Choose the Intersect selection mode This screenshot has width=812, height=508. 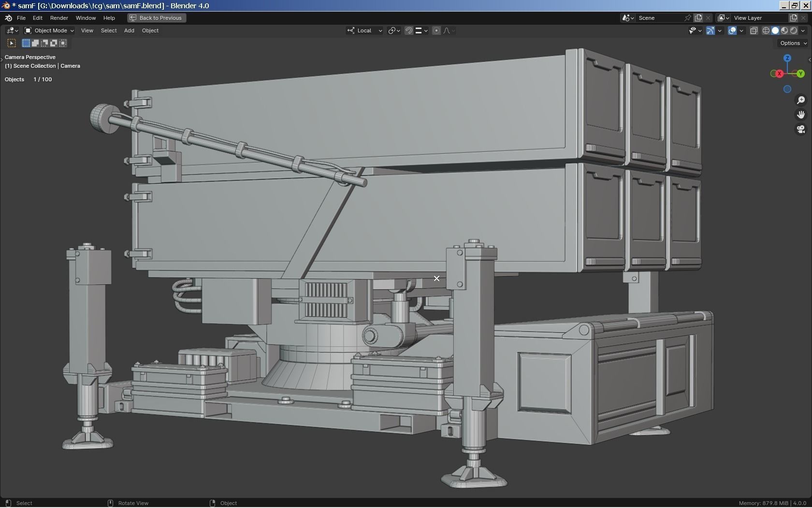[x=63, y=43]
